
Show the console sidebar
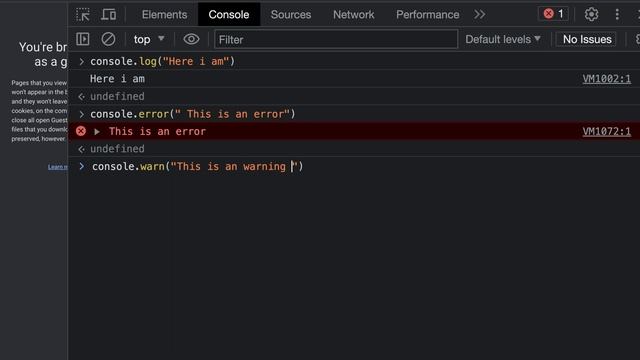click(x=83, y=39)
